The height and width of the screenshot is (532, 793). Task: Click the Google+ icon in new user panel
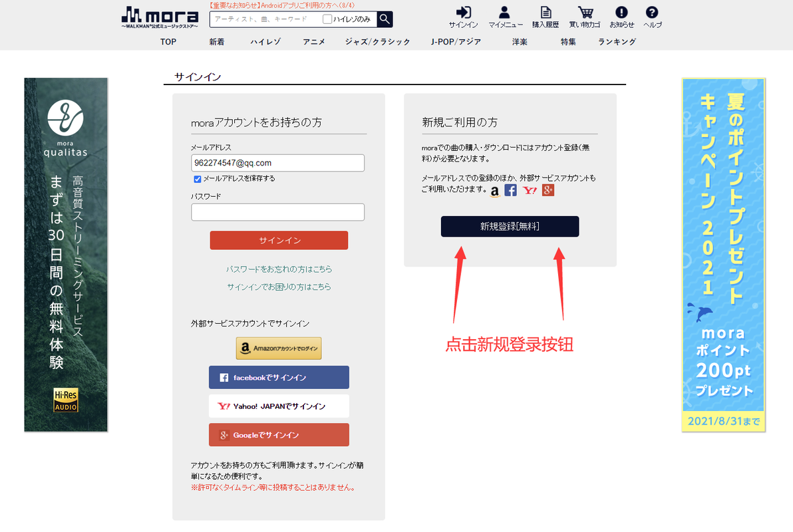coord(548,190)
